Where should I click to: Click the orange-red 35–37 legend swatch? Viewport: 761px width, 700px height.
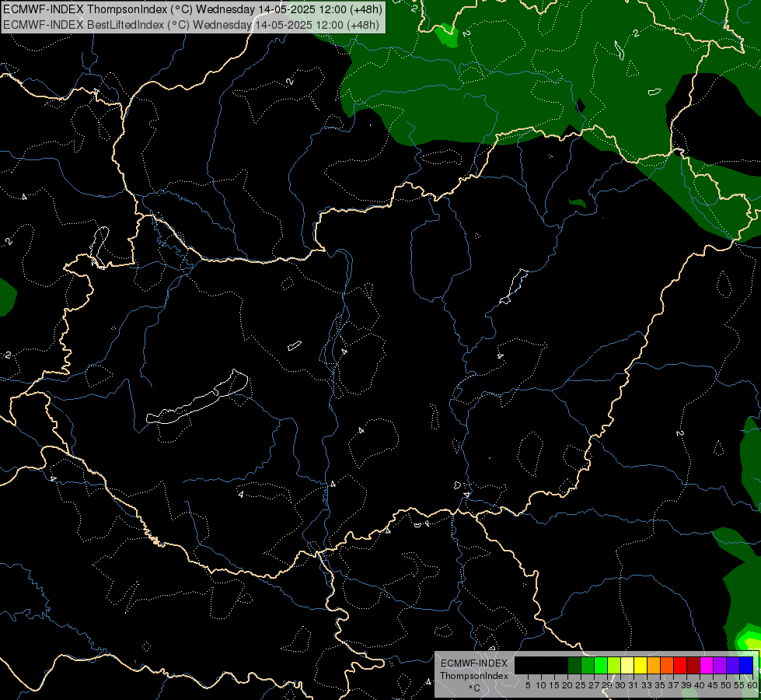click(667, 665)
